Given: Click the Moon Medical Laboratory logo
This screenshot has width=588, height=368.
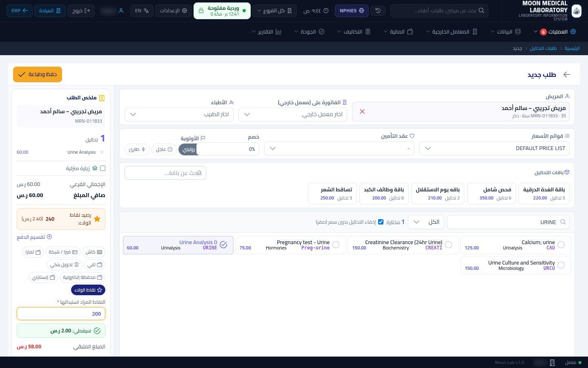Looking at the screenshot, I should coord(576,11).
